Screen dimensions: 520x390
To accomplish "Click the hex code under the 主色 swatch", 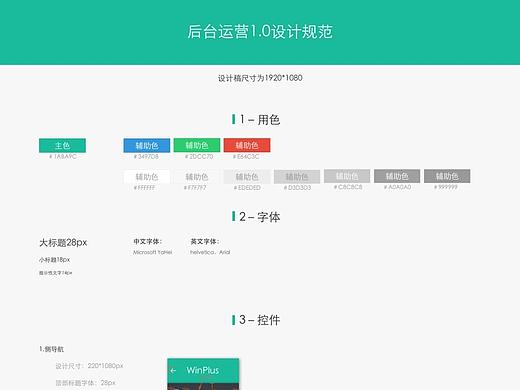I will click(63, 156).
